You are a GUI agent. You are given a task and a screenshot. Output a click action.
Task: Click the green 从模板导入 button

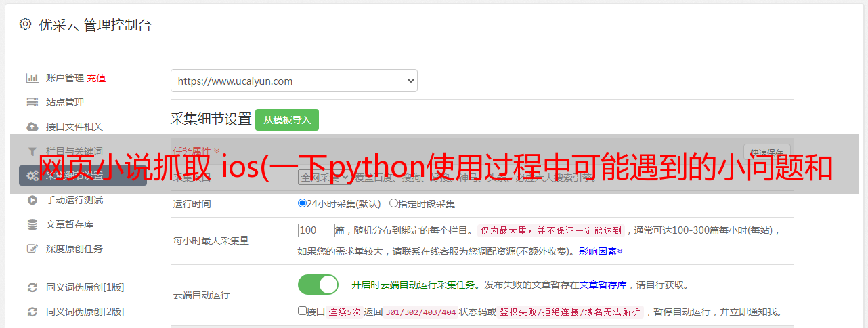coord(287,120)
